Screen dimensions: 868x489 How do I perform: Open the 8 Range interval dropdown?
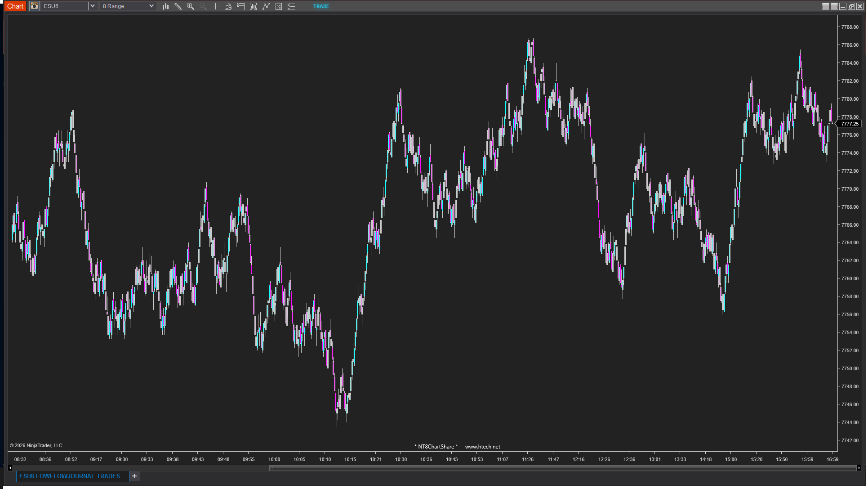(128, 6)
